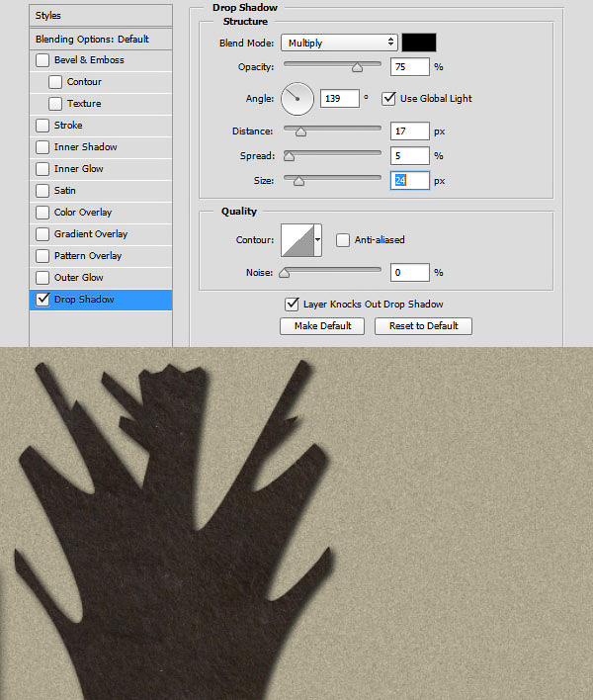Enable the Outer Glow checkbox
The image size is (593, 700).
42,278
